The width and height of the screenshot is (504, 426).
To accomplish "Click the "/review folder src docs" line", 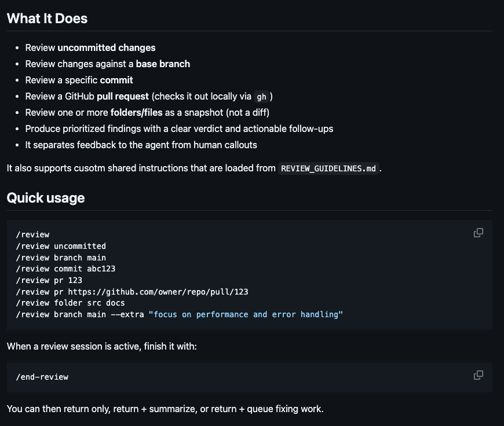I will click(70, 303).
